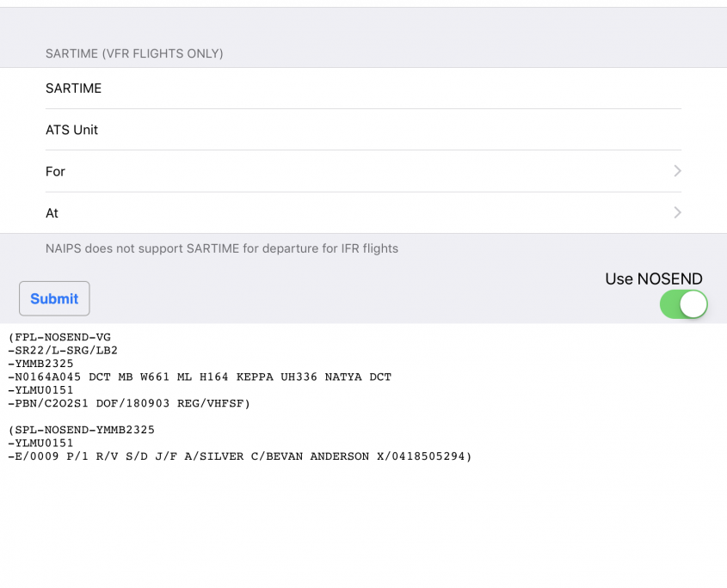Click the route line starting "-N0164A045 DCT MB"

[x=200, y=377]
